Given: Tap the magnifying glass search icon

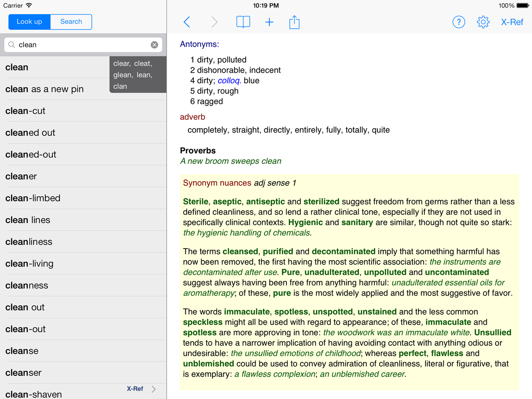Looking at the screenshot, I should click(x=12, y=44).
